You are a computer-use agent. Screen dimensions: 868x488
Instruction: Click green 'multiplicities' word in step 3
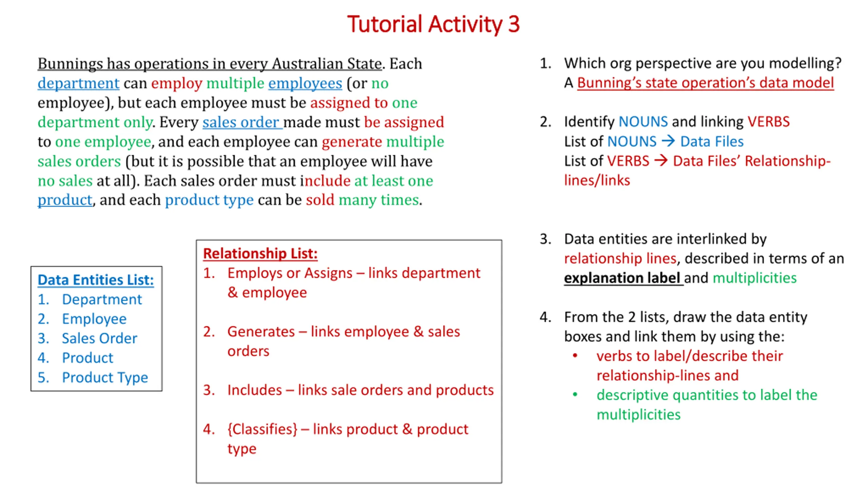coord(754,278)
